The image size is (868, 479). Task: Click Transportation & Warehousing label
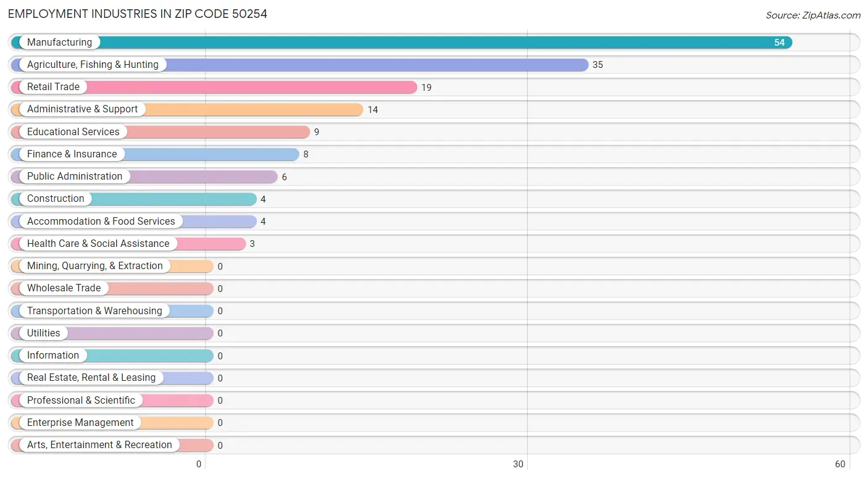point(94,310)
